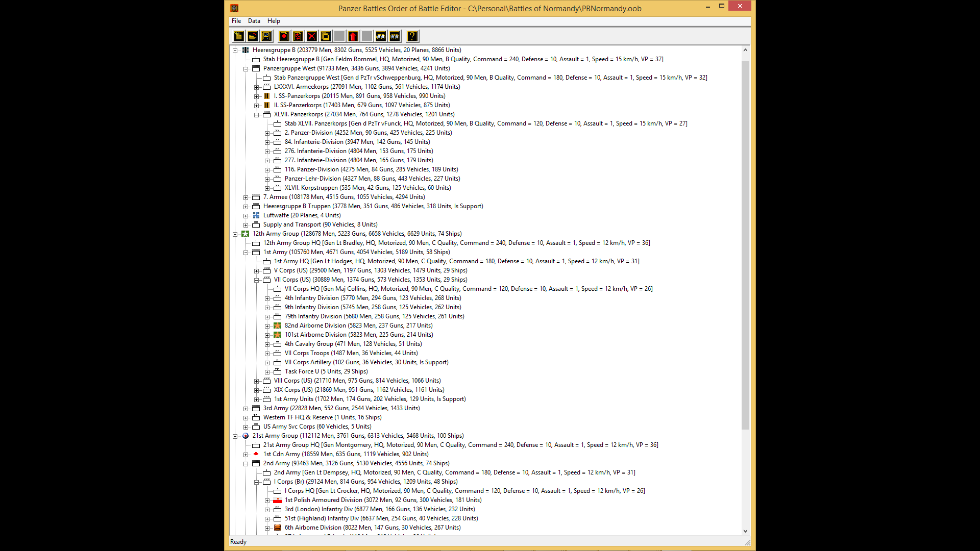Expand the 3rd Army node
The width and height of the screenshot is (980, 551).
coord(246,409)
